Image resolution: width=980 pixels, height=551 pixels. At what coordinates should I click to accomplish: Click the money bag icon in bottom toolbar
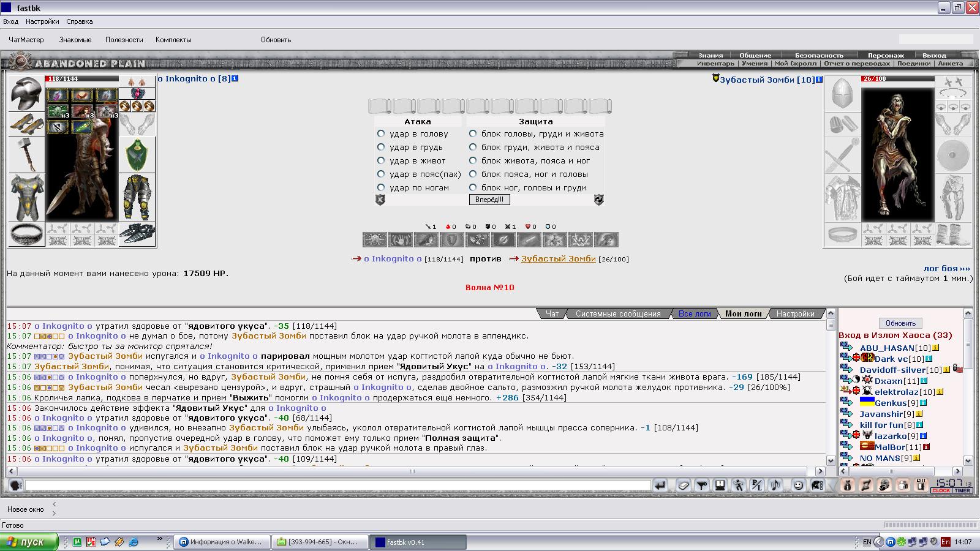[x=848, y=485]
